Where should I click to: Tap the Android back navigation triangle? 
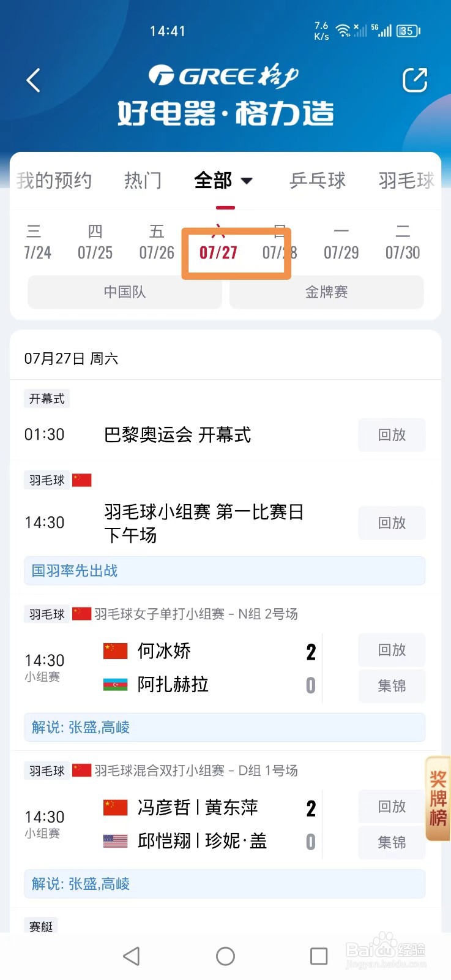click(x=132, y=956)
